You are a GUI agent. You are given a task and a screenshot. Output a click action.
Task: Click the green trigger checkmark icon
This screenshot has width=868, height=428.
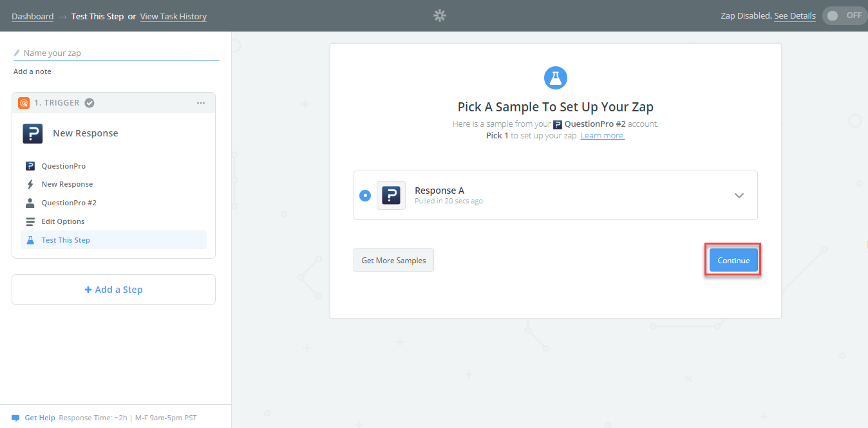[90, 103]
